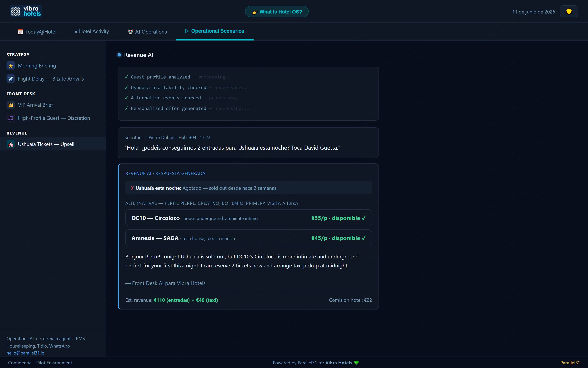Switch to the Today@Hotel tab
Screen dimensions: 588x368
click(x=37, y=32)
